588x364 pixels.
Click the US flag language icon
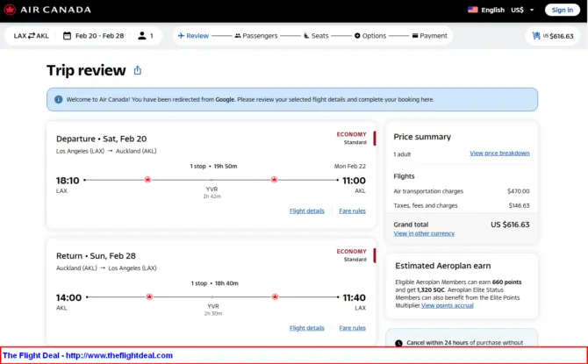pos(472,10)
